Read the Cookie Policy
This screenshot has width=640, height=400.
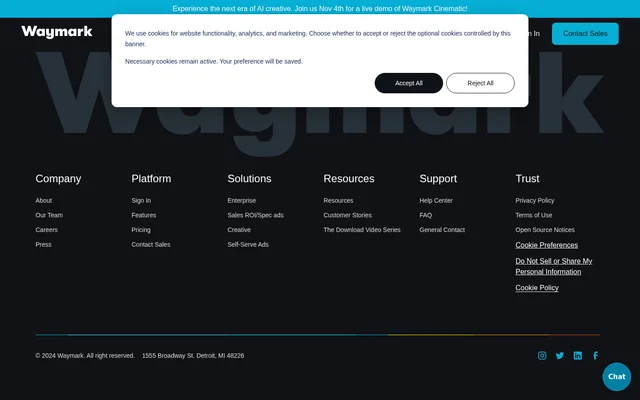[537, 288]
